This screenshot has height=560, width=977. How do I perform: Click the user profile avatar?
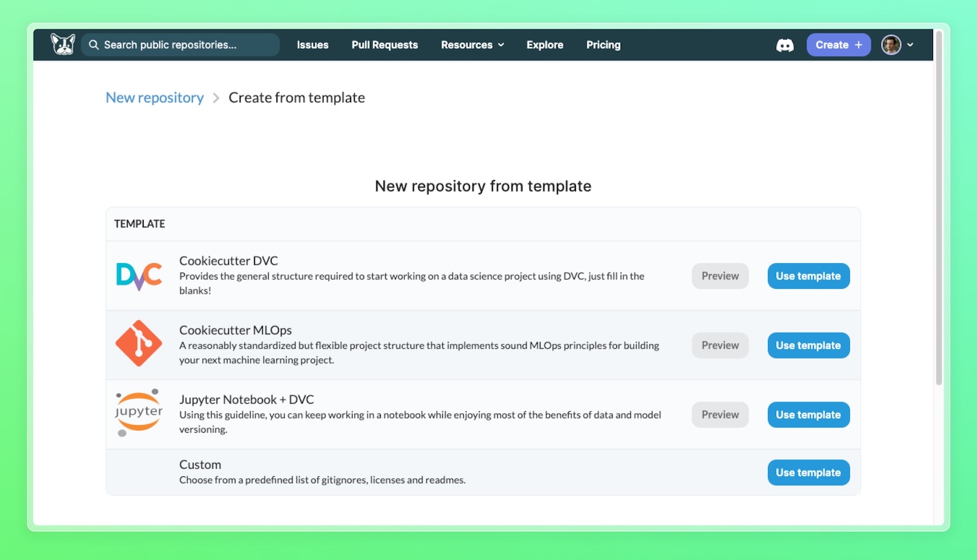pyautogui.click(x=891, y=45)
